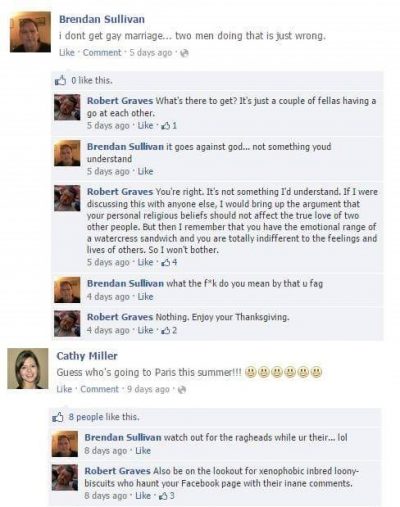Comment on Cathy Miller's Paris post
Image resolution: width=400 pixels, height=507 pixels.
pyautogui.click(x=99, y=389)
